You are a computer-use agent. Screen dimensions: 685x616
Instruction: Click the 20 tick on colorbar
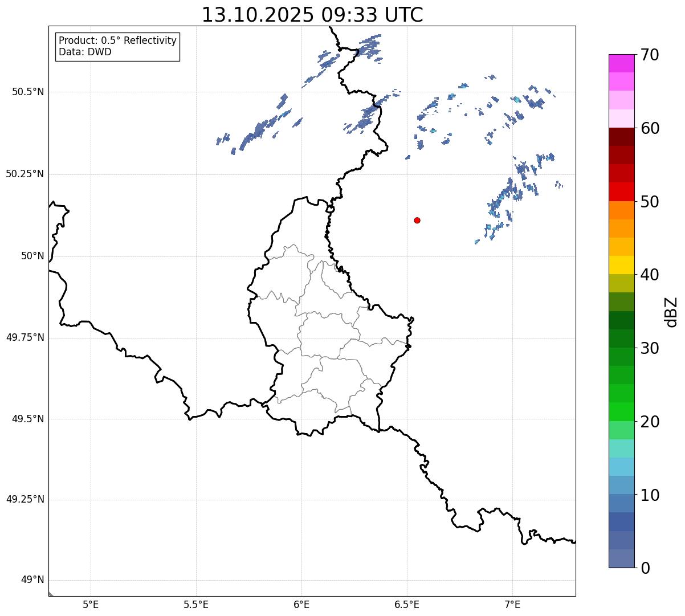650,422
